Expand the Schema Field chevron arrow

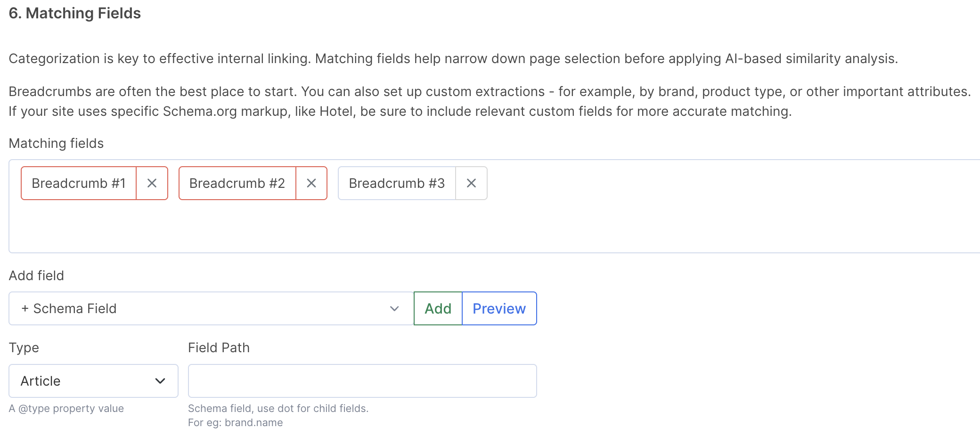pos(394,308)
